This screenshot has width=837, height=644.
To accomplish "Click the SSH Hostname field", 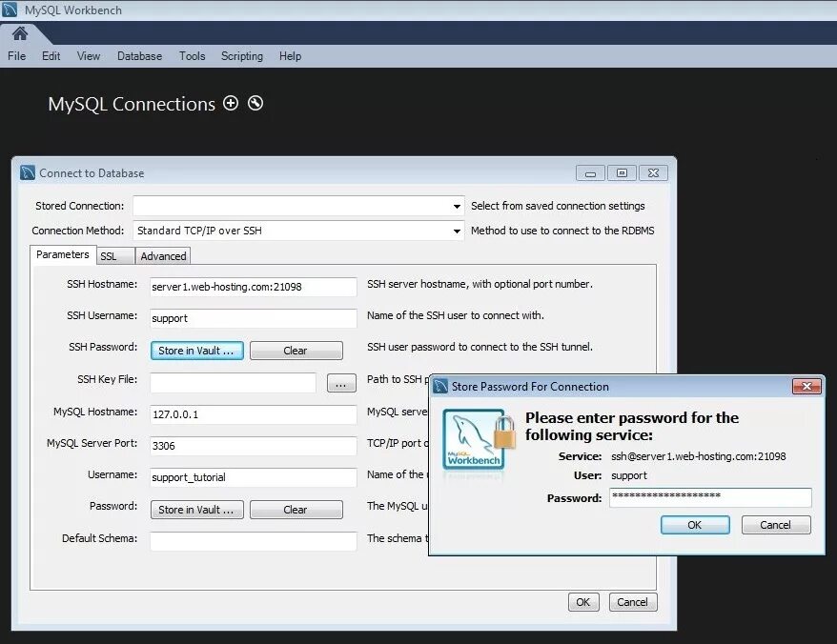I will [x=253, y=287].
